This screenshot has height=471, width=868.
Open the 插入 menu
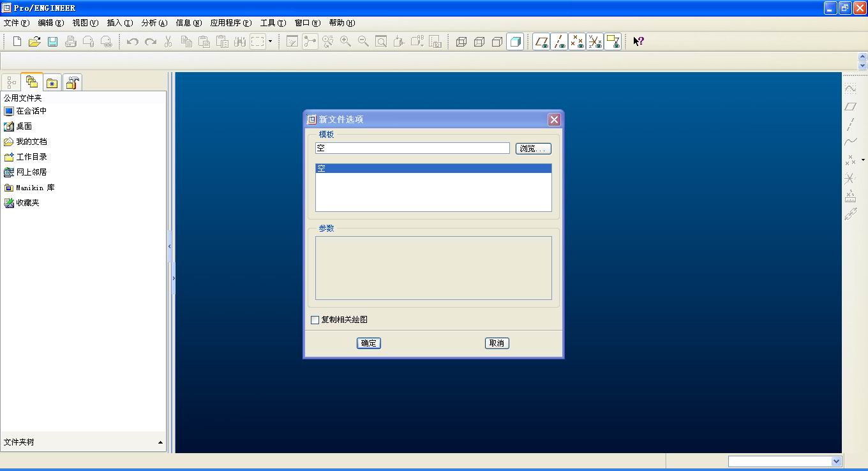(x=120, y=23)
